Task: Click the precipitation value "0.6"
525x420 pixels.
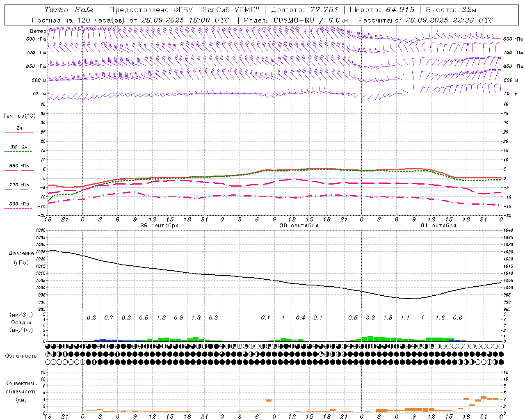Action: pos(457,318)
